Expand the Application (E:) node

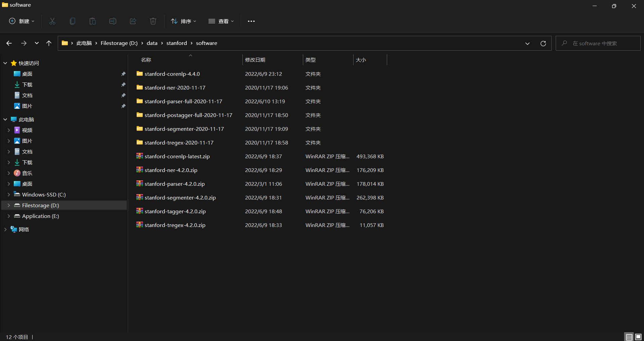coord(9,216)
